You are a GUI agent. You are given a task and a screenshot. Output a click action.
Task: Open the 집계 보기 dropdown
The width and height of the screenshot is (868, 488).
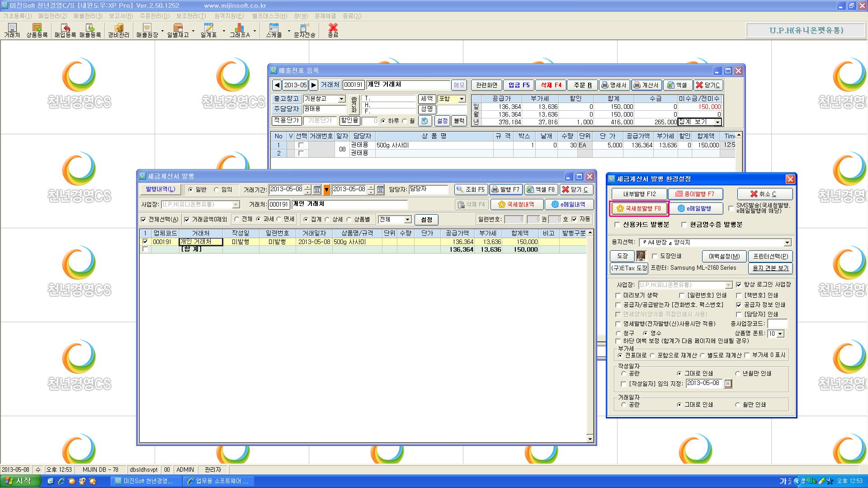point(717,122)
